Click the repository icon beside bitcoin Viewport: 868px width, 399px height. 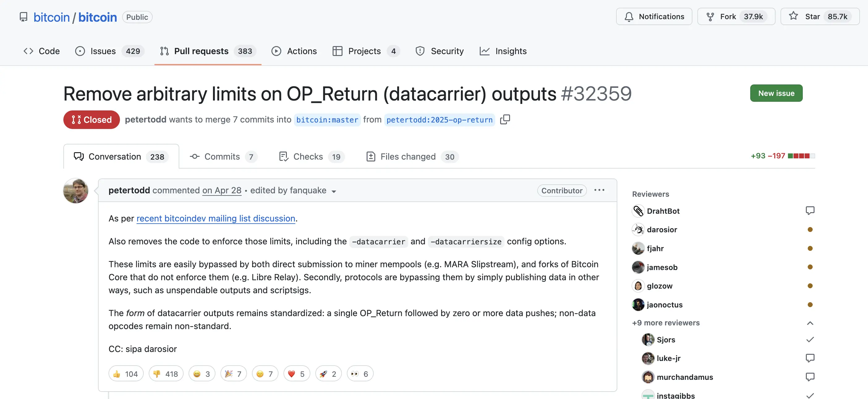pos(23,17)
